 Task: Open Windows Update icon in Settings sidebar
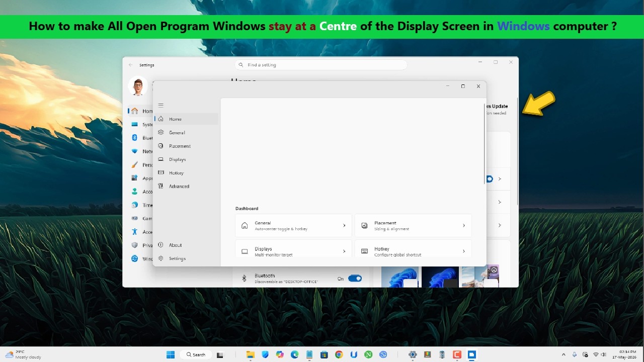tap(134, 259)
